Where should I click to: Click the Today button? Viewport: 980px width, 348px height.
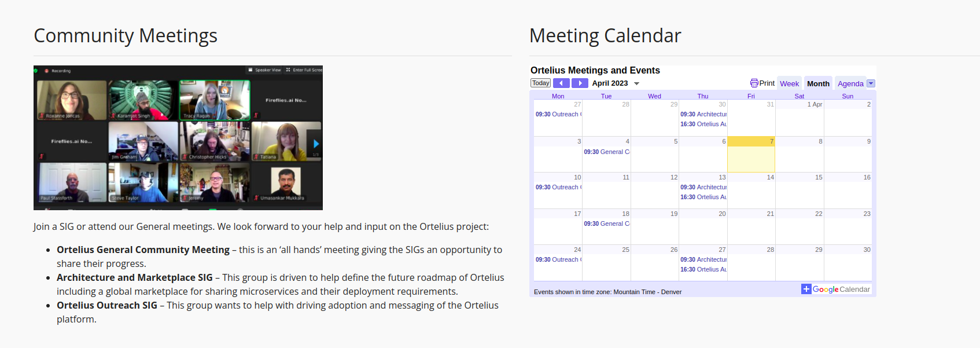[540, 83]
